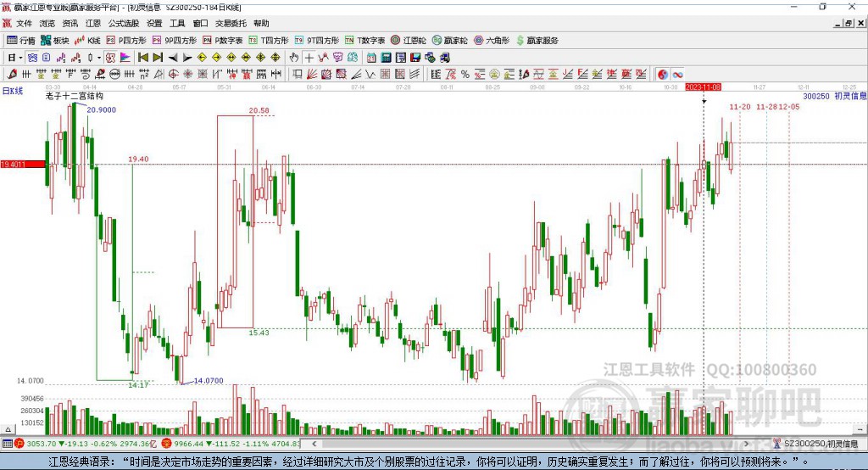The width and height of the screenshot is (868, 470).
Task: Click the blue infinity symbol icon
Action: click(x=678, y=74)
